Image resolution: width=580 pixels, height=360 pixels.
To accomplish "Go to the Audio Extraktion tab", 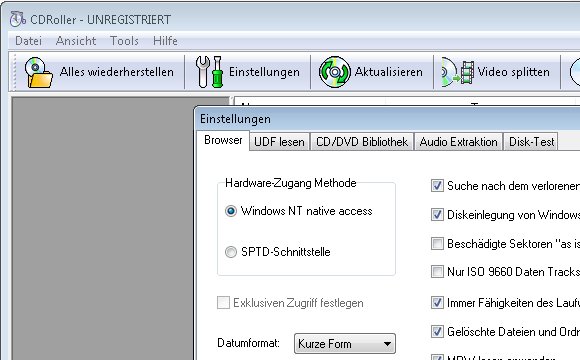I will point(458,142).
